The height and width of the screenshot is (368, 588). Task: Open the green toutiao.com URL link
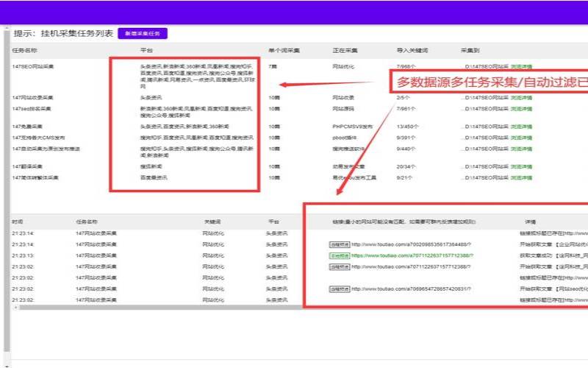(412, 255)
